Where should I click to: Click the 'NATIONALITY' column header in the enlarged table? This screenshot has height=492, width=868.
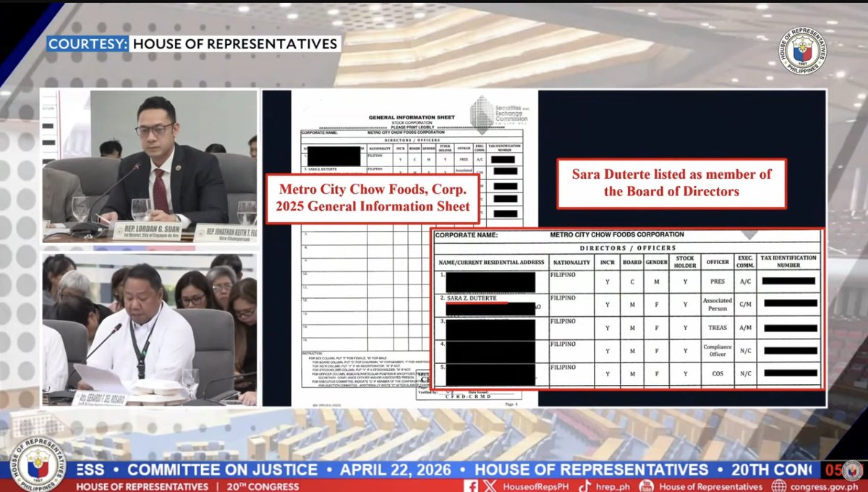(570, 261)
